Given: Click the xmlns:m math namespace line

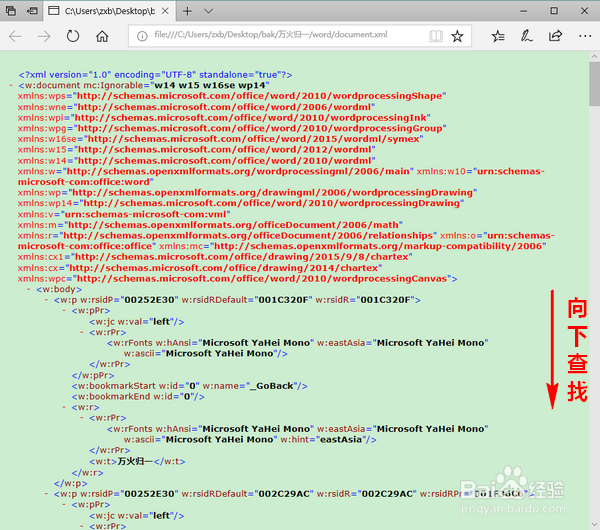Looking at the screenshot, I should (x=210, y=225).
